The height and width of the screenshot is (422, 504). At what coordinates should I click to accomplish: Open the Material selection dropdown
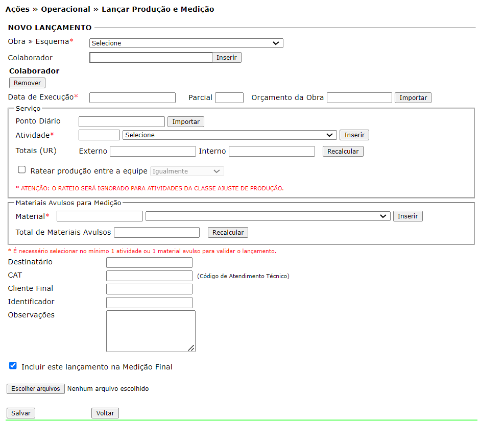tap(268, 216)
